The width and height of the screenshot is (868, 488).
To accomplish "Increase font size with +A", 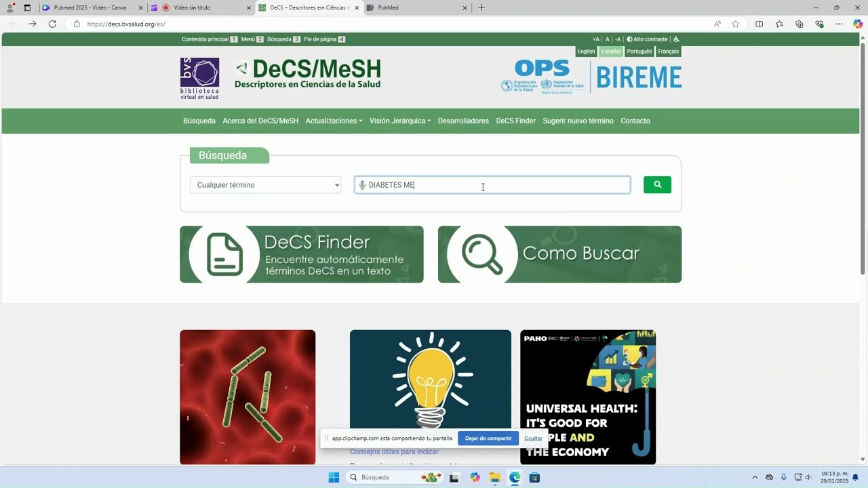I will (596, 39).
